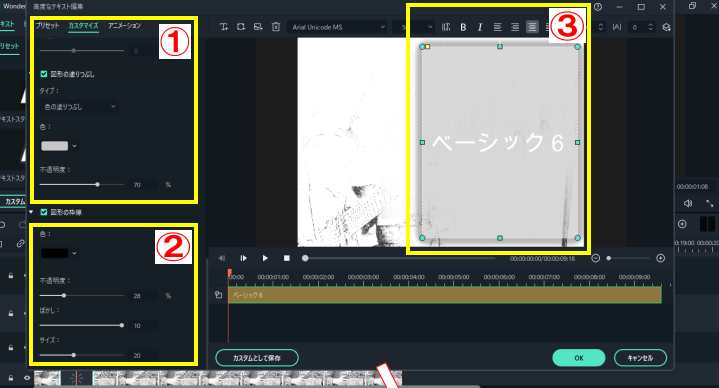Open the 色の塗りつぶし type dropdown

pyautogui.click(x=79, y=107)
